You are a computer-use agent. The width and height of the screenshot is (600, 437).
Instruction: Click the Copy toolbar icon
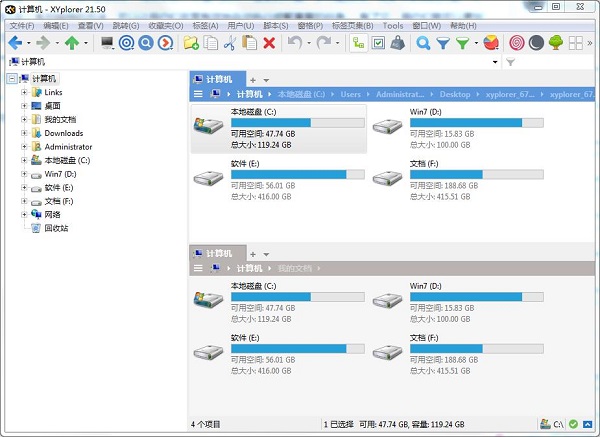point(210,43)
